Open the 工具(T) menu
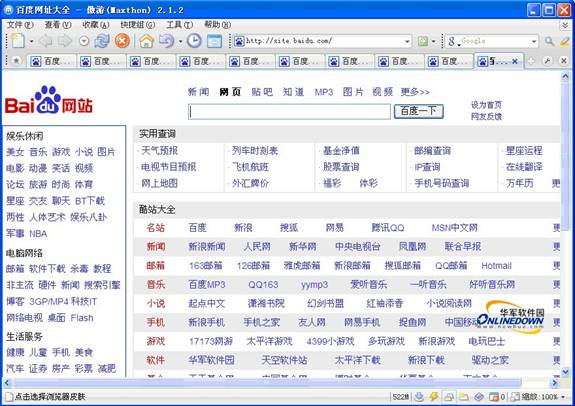 tap(179, 25)
